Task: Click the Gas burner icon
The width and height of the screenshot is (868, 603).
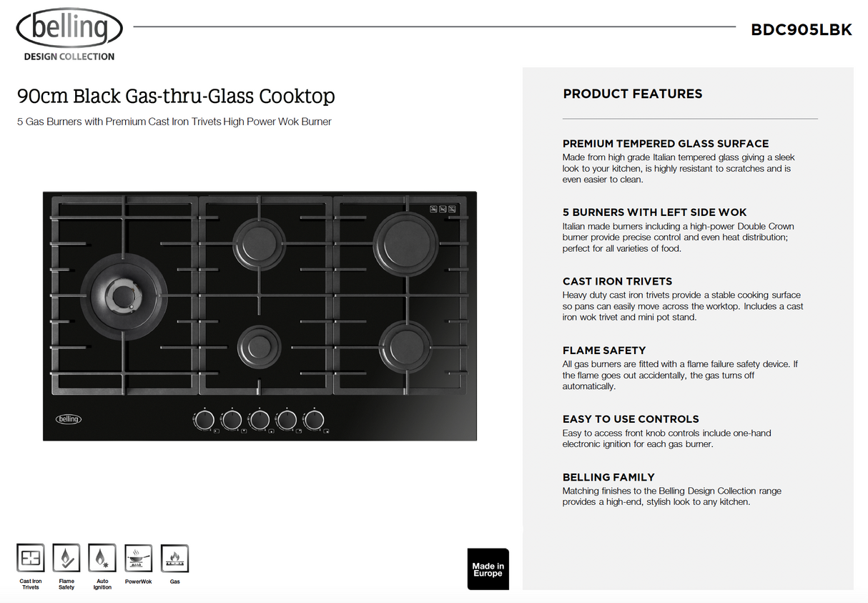Action: point(174,558)
